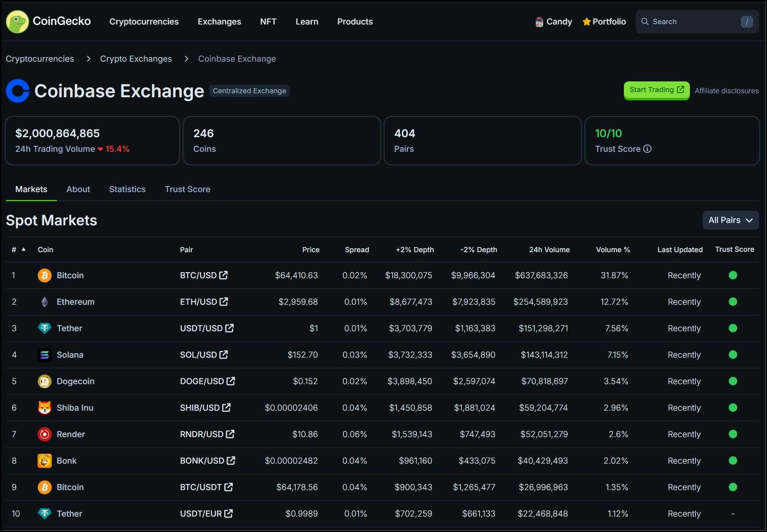Click the Bitcoin icon in row 9
This screenshot has height=532, width=767.
click(x=45, y=487)
